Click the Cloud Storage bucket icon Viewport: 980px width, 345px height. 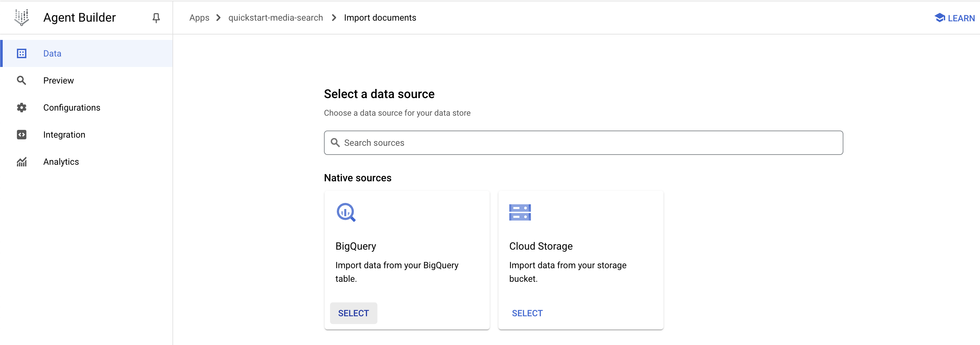click(x=520, y=212)
